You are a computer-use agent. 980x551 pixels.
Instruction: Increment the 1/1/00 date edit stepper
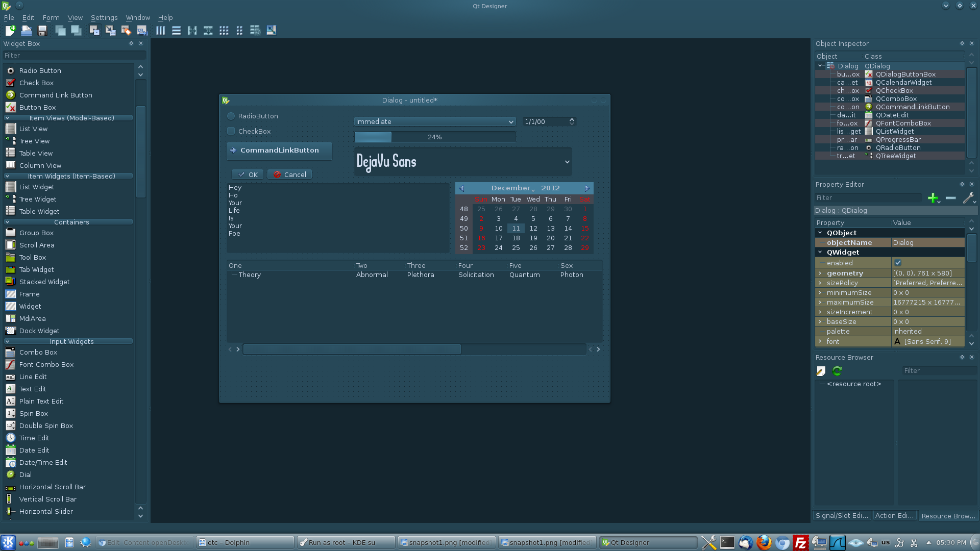click(x=572, y=119)
